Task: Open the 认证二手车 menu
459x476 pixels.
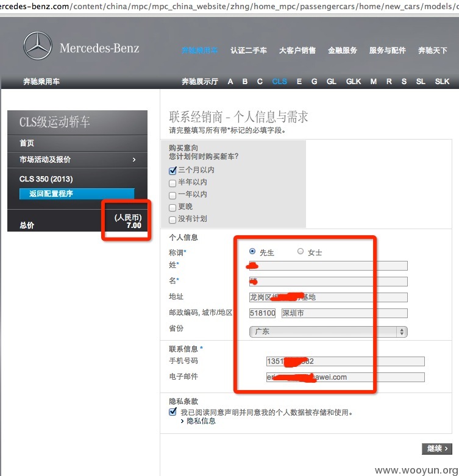Action: 249,51
